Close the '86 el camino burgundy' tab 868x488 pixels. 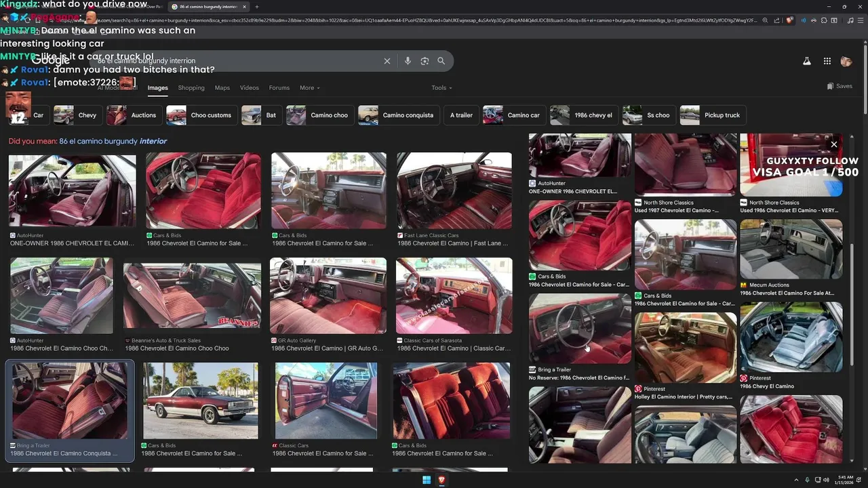[245, 7]
